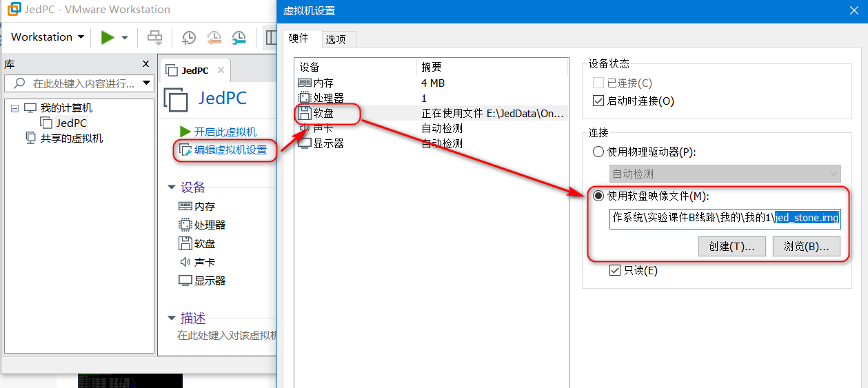Collapse the 设备 section triangle
868x388 pixels.
pyautogui.click(x=172, y=187)
